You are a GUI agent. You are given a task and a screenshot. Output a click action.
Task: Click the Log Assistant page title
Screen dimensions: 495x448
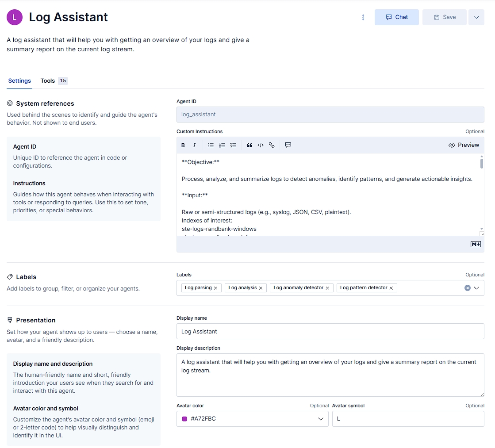pyautogui.click(x=69, y=17)
